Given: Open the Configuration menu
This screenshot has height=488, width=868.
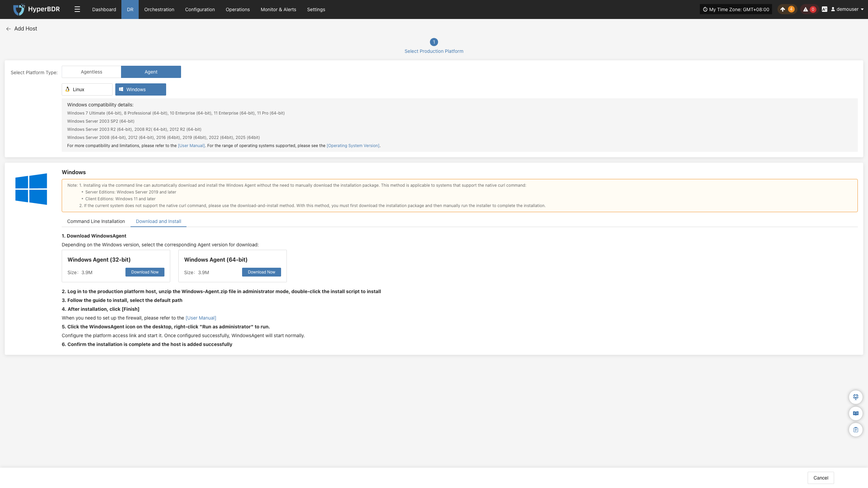Looking at the screenshot, I should (x=200, y=9).
